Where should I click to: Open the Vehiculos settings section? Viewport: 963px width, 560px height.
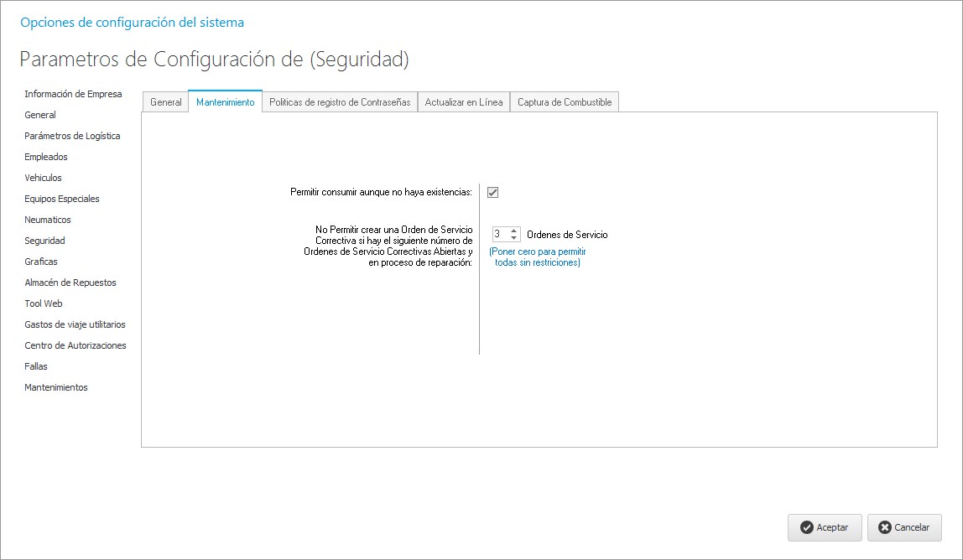coord(43,178)
